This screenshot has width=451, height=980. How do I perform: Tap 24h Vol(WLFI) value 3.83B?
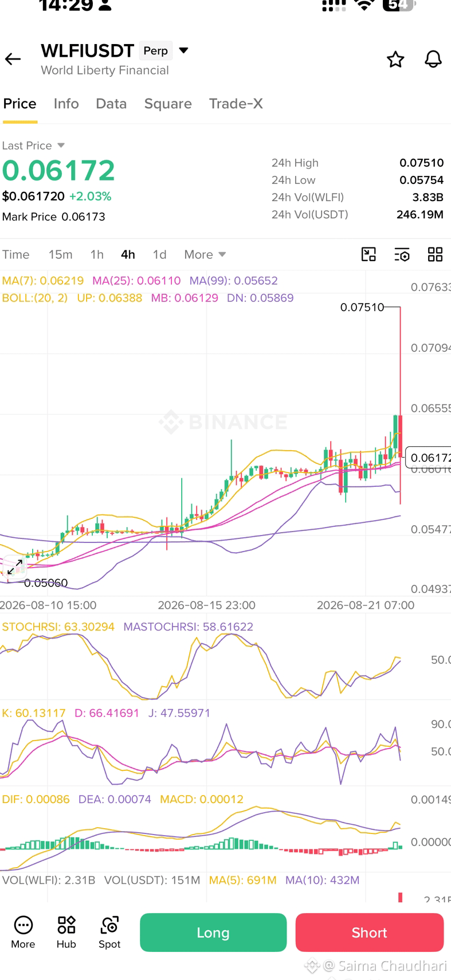[428, 197]
